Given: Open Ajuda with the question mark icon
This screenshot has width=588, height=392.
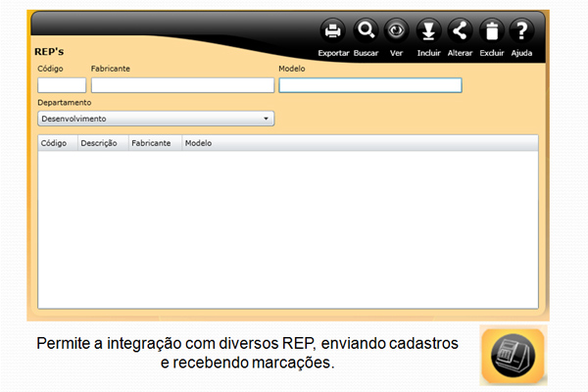Looking at the screenshot, I should [521, 30].
